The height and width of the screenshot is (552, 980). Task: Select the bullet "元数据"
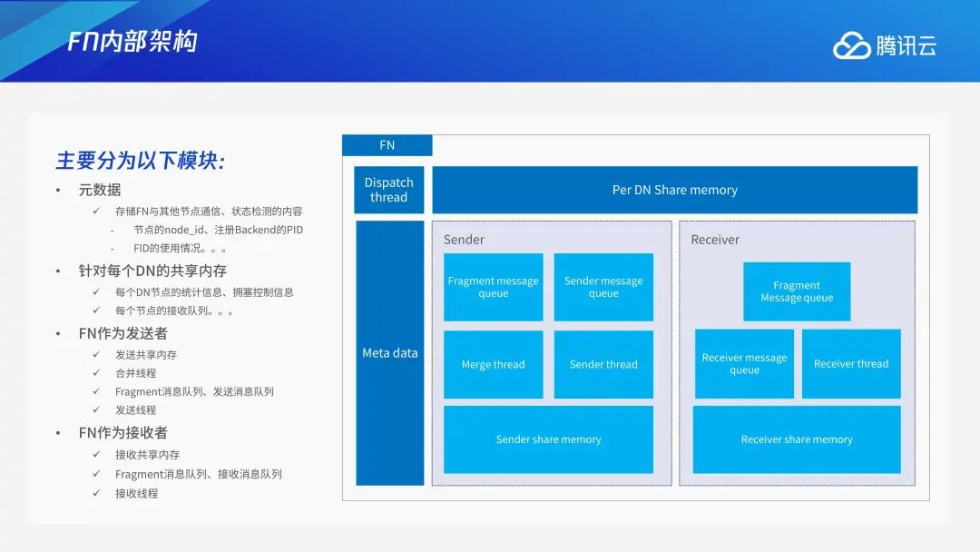tap(100, 190)
